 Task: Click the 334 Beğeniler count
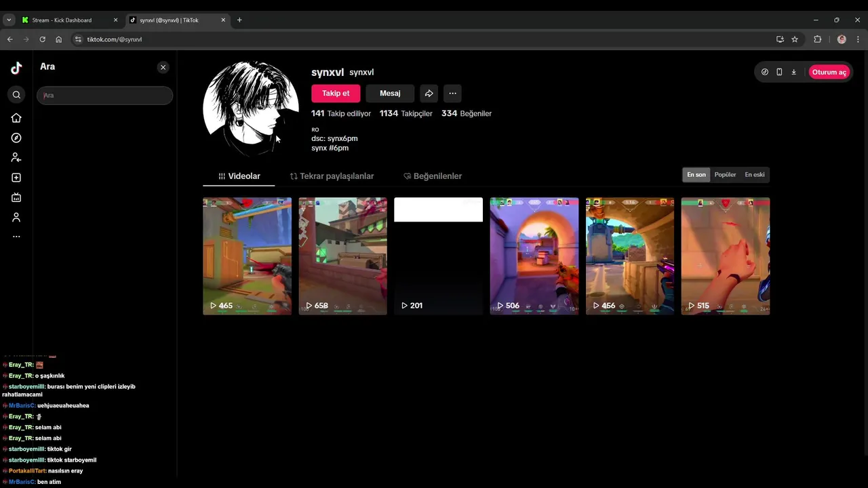point(467,113)
